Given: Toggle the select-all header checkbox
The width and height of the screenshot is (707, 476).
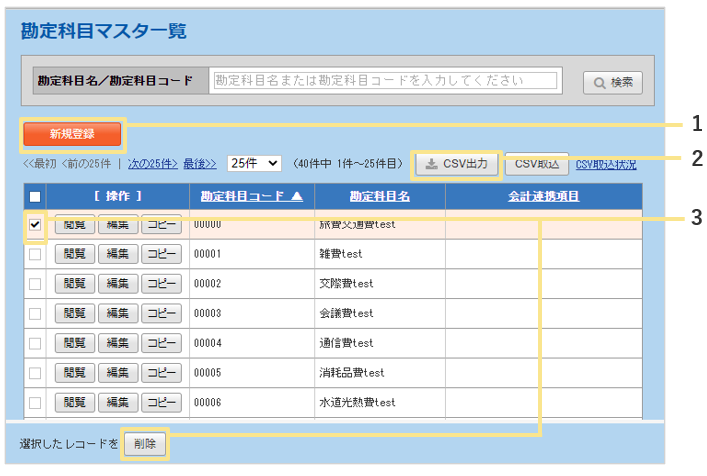Looking at the screenshot, I should tap(35, 197).
